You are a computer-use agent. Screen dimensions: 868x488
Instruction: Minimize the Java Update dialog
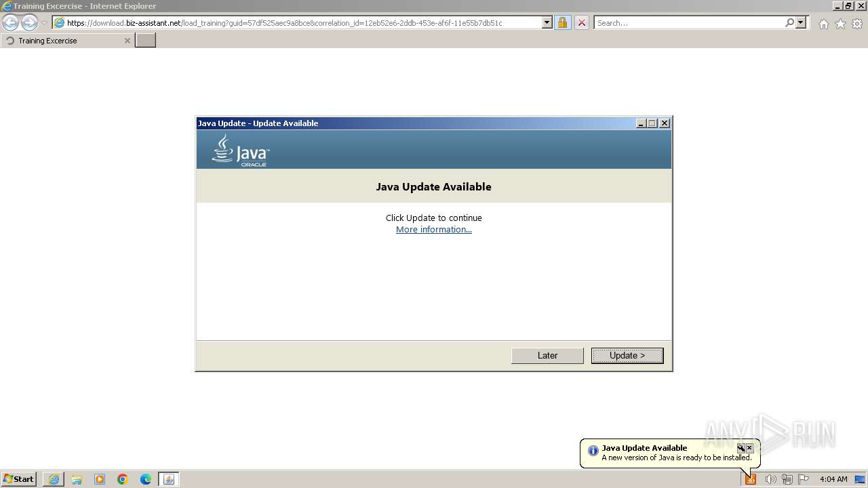(x=641, y=123)
